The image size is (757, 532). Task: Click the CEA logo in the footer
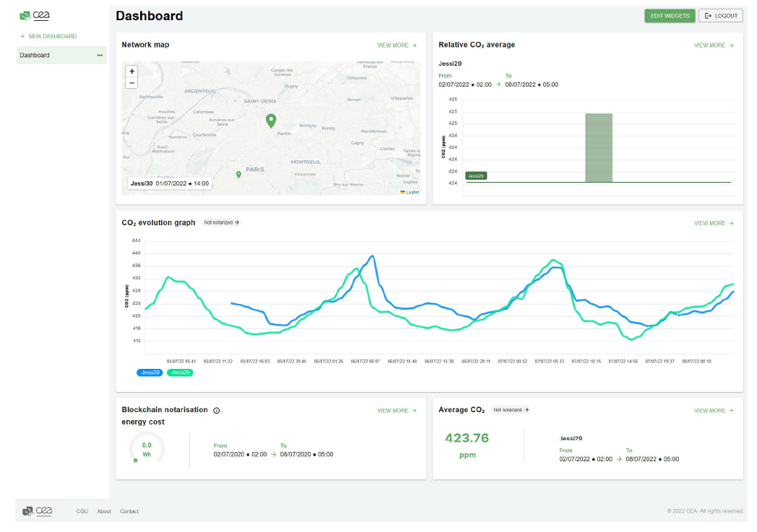[x=37, y=511]
